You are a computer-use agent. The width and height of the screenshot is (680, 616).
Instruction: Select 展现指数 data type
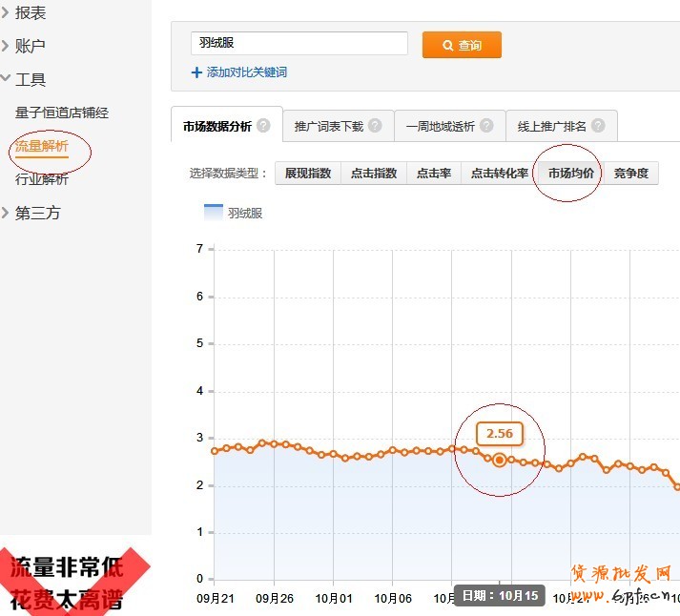307,174
